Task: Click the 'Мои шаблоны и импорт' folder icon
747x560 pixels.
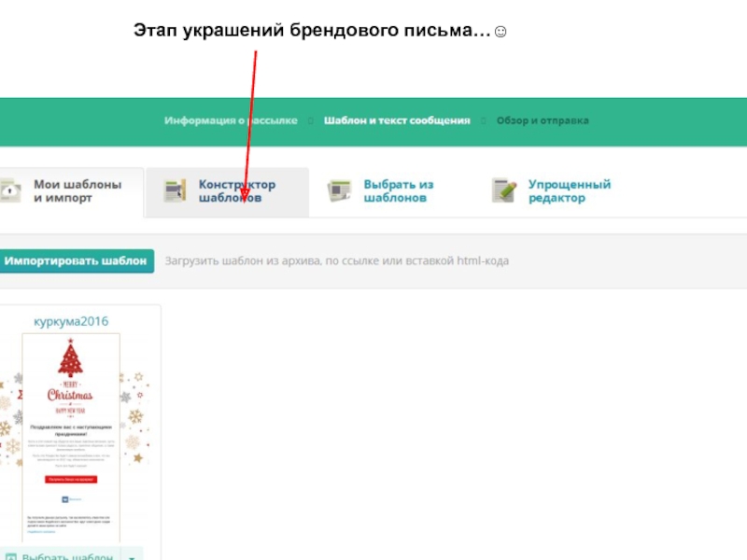Action: tap(10, 190)
